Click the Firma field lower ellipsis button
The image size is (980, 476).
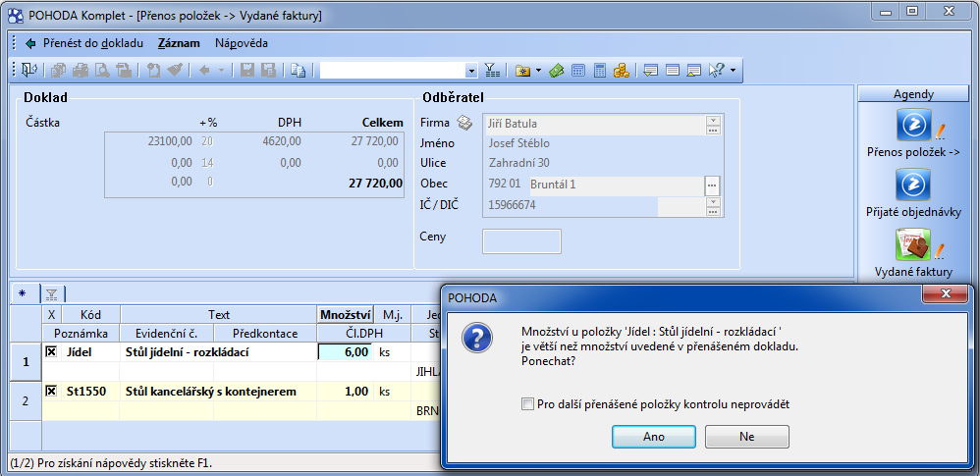(713, 130)
